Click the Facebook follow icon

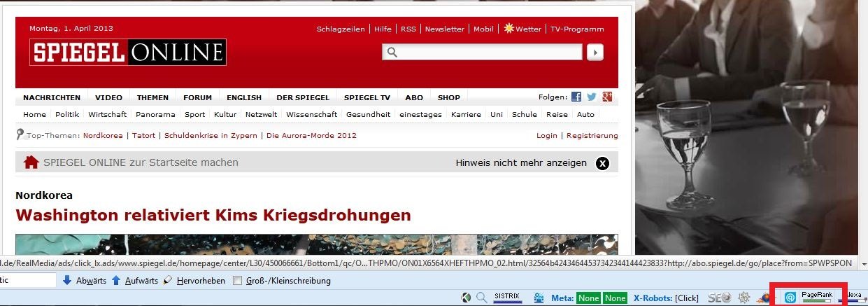[x=576, y=97]
